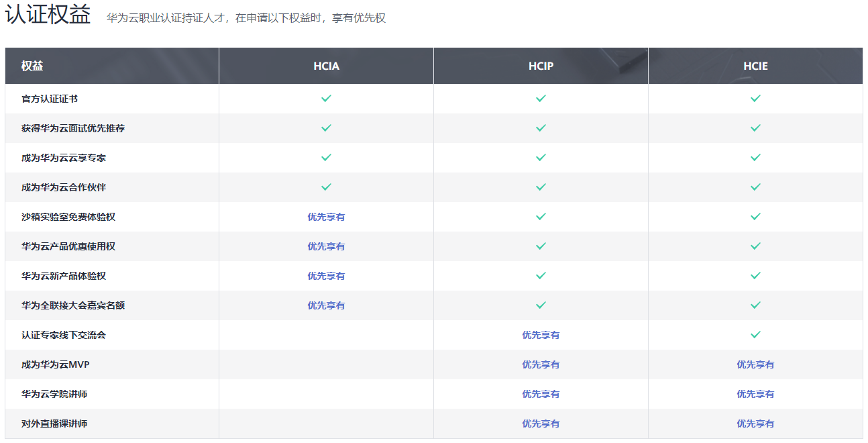Click 优先享有 under HCIP for 华为云学院讲师

click(541, 394)
